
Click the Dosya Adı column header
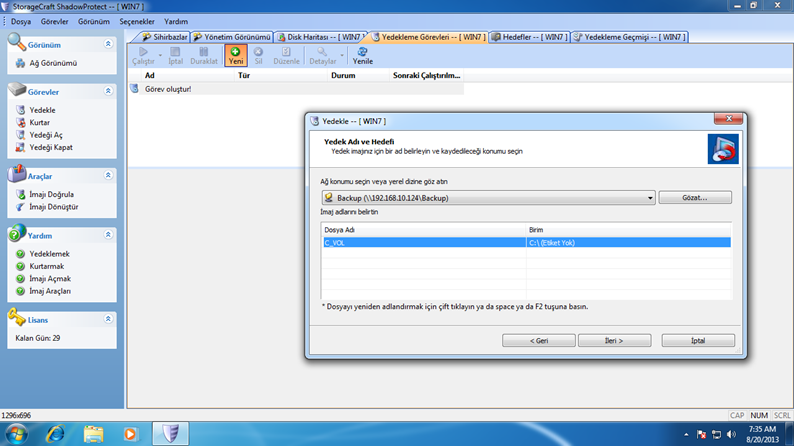424,230
